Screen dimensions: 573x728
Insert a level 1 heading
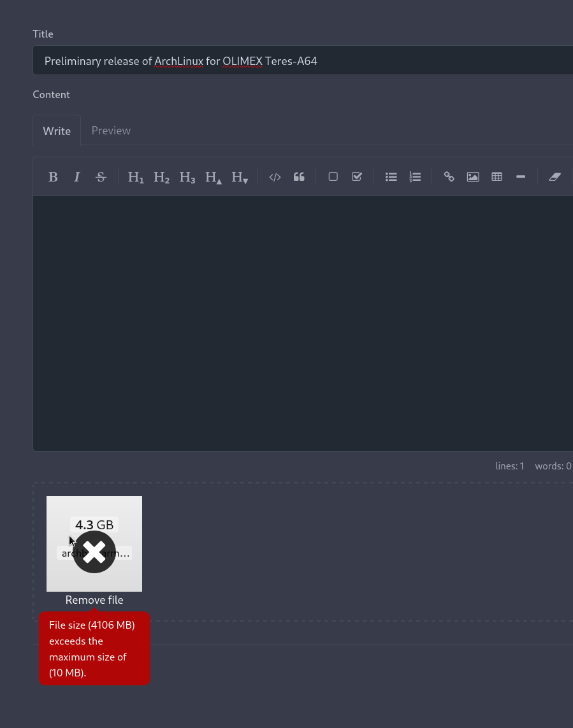pyautogui.click(x=136, y=177)
